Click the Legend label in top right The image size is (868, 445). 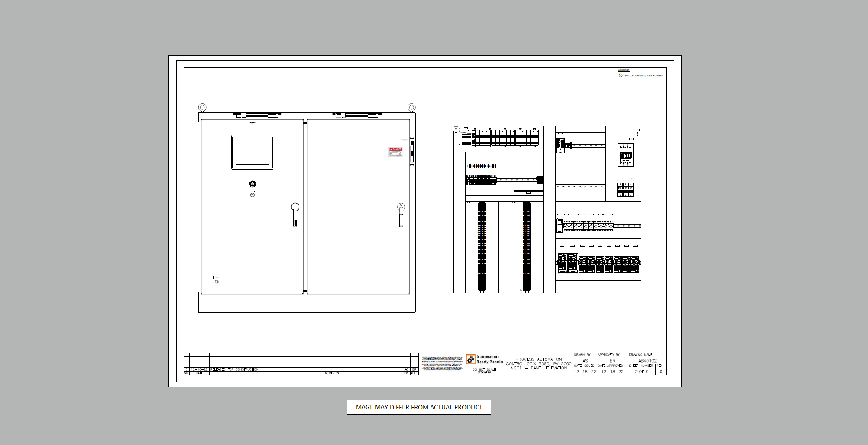[623, 70]
